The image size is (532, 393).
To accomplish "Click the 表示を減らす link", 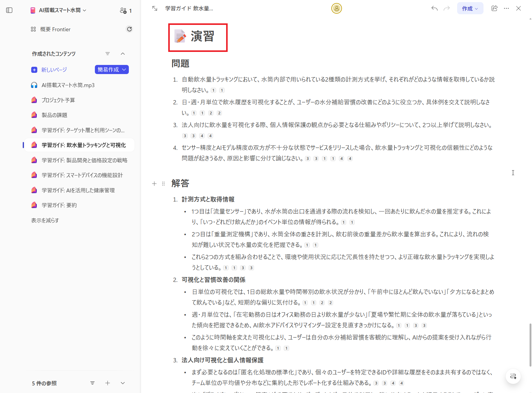I will pyautogui.click(x=45, y=220).
